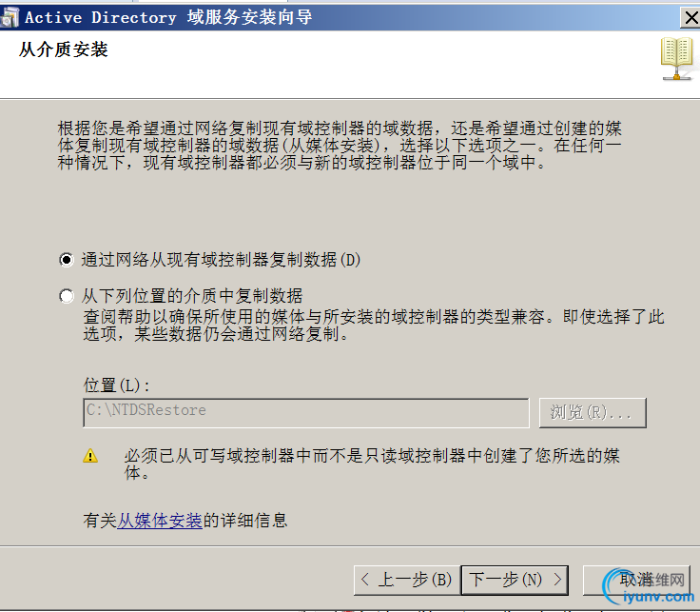Click the intro paragraph starting with 根据您是希望
The image size is (700, 612).
point(340,146)
